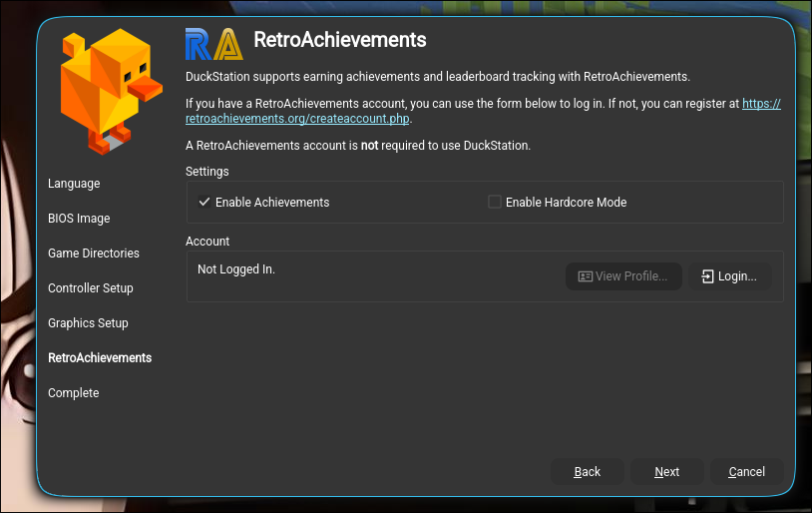812x513 pixels.
Task: Select Game Directories step in sidebar
Action: coord(94,253)
